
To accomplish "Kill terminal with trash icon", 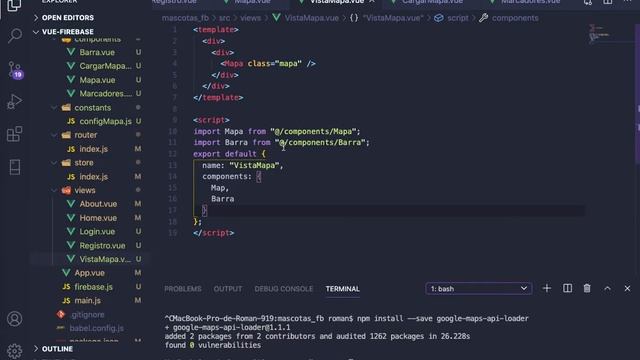I will point(587,289).
